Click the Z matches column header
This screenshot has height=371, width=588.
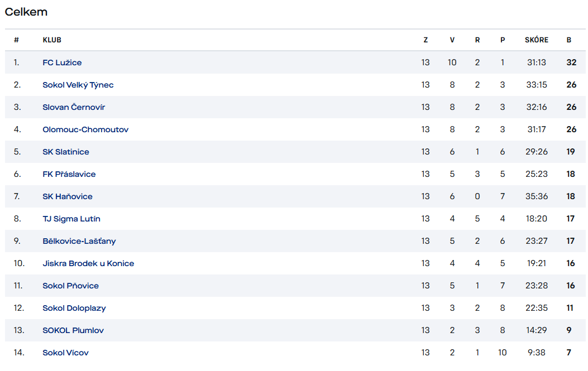(426, 40)
